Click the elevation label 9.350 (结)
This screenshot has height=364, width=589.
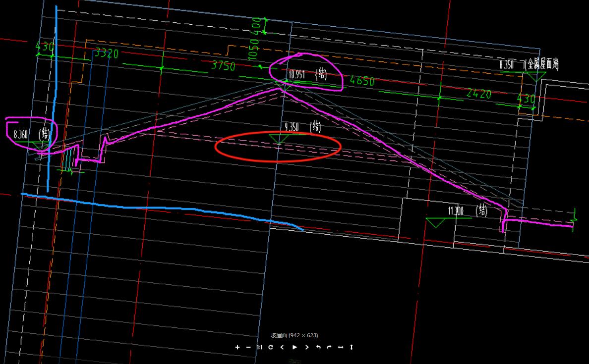pyautogui.click(x=303, y=127)
